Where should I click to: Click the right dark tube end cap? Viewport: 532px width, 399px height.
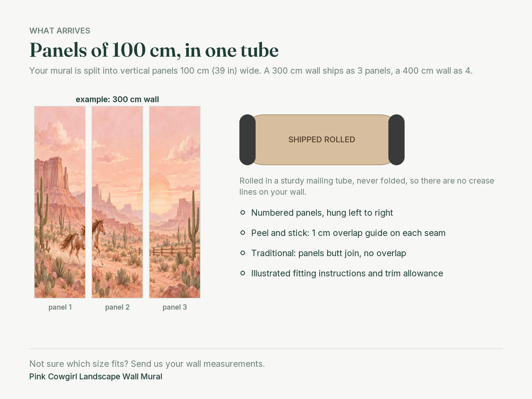pos(396,140)
